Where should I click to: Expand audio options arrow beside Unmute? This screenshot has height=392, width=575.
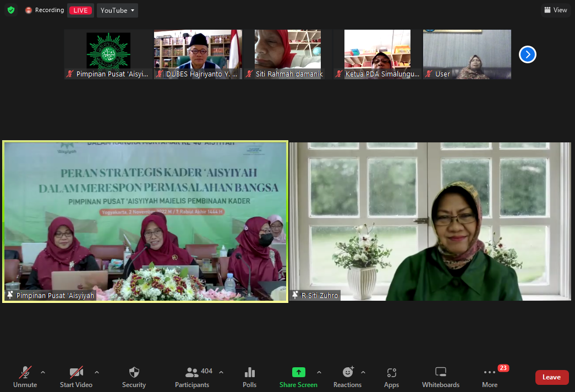tap(43, 372)
